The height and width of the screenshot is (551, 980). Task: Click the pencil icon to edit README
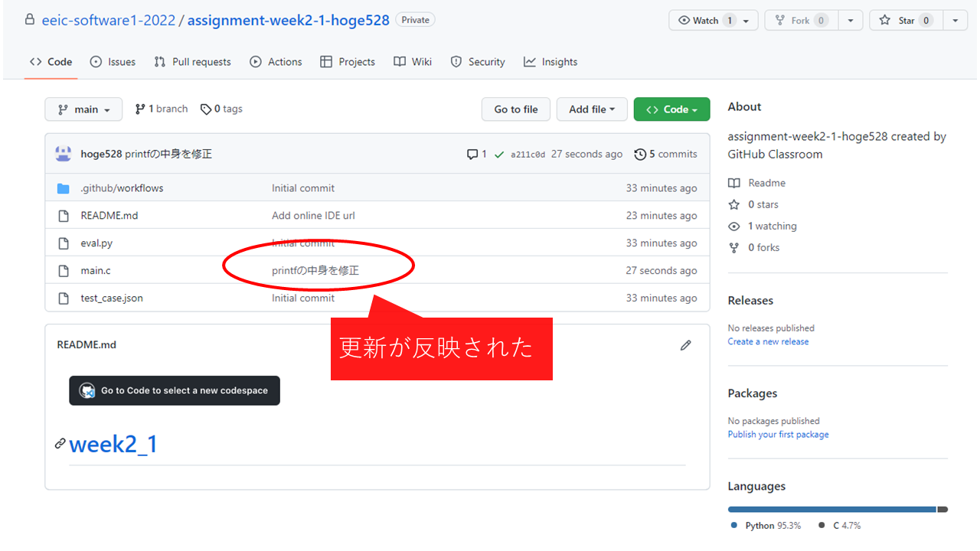(685, 345)
